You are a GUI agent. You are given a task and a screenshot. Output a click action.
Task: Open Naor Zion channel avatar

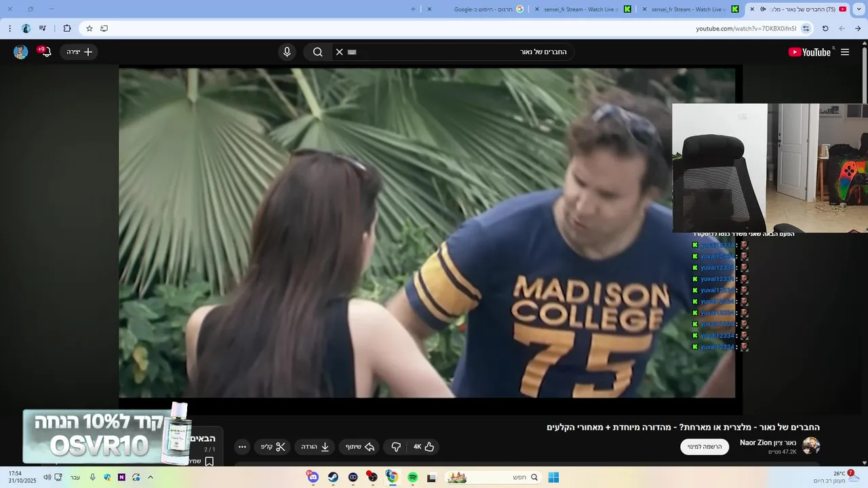pyautogui.click(x=811, y=445)
